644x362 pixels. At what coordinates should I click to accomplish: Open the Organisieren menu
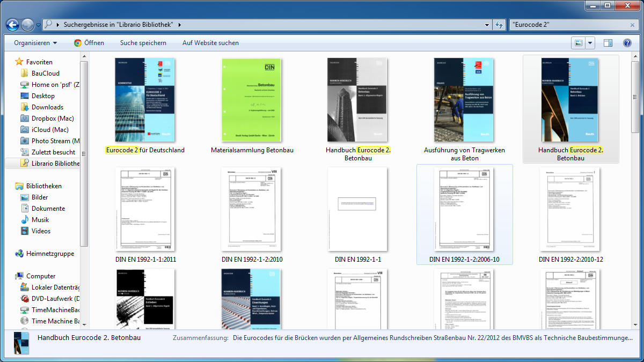point(35,43)
